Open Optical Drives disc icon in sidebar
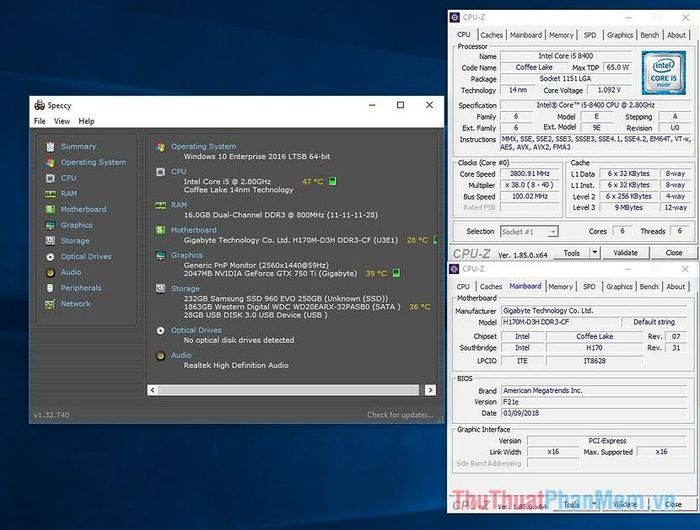This screenshot has height=530, width=700. click(x=50, y=257)
